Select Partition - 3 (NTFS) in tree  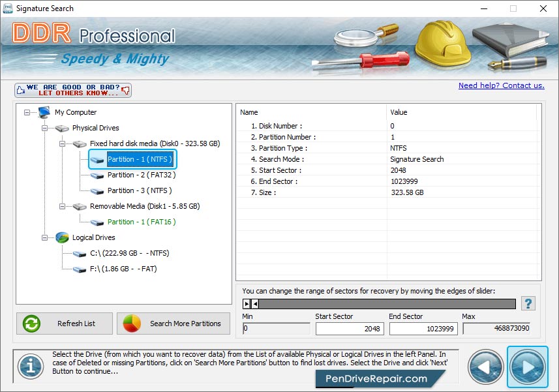[140, 190]
